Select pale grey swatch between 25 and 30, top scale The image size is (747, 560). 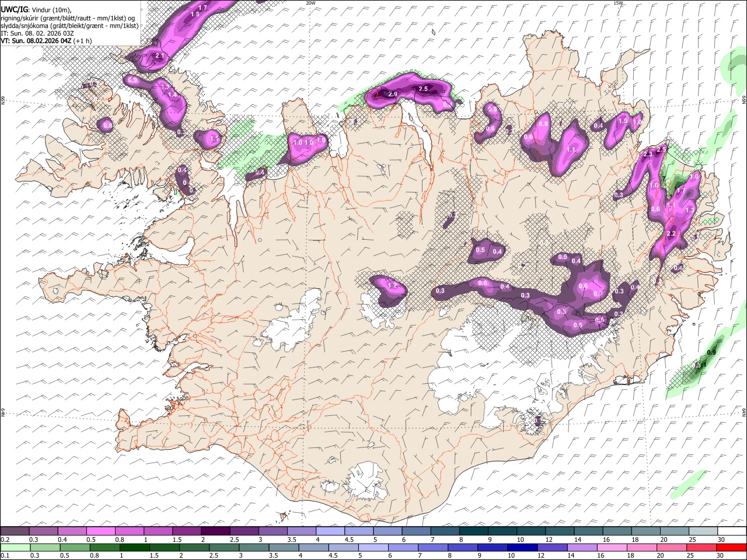click(x=703, y=531)
